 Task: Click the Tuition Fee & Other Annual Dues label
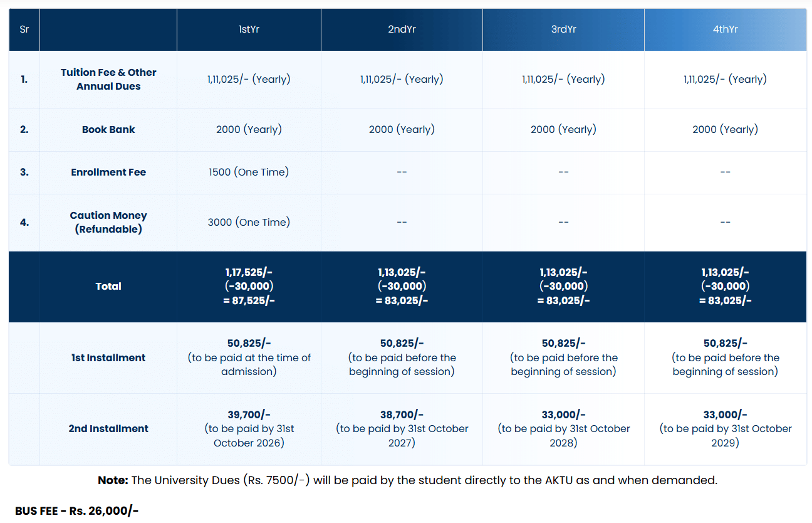pos(108,80)
